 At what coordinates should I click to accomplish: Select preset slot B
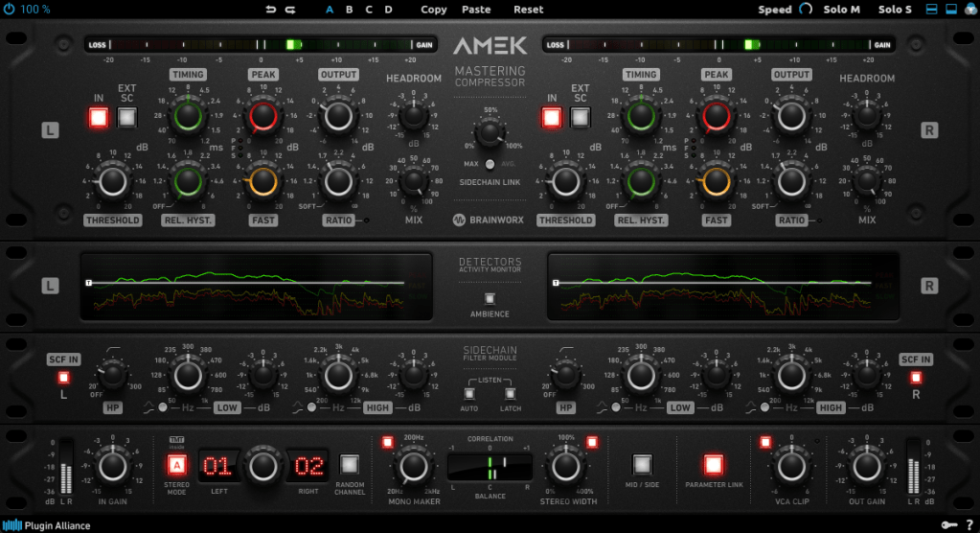350,10
